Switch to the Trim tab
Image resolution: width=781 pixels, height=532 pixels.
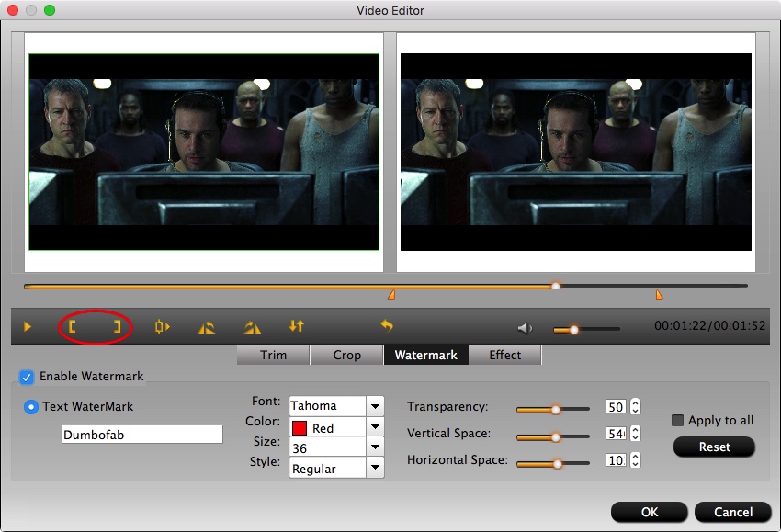pyautogui.click(x=273, y=355)
